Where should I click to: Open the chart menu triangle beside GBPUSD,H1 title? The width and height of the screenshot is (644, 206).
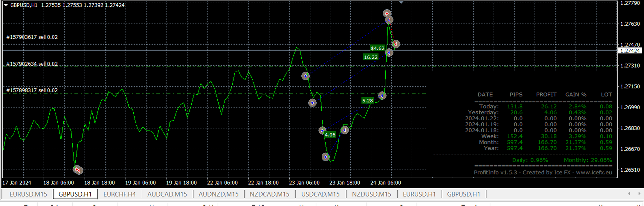coord(6,4)
